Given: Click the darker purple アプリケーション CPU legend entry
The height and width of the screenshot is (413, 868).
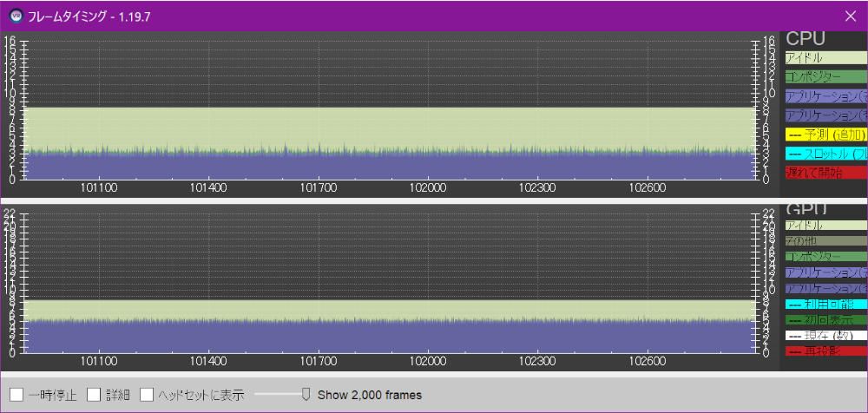Looking at the screenshot, I should click(826, 115).
